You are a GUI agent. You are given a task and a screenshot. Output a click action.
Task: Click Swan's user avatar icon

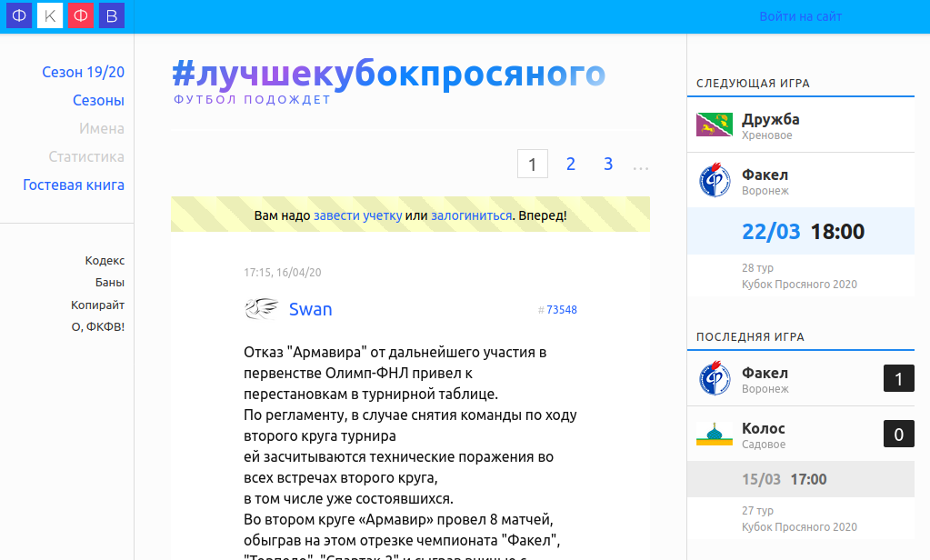point(261,309)
